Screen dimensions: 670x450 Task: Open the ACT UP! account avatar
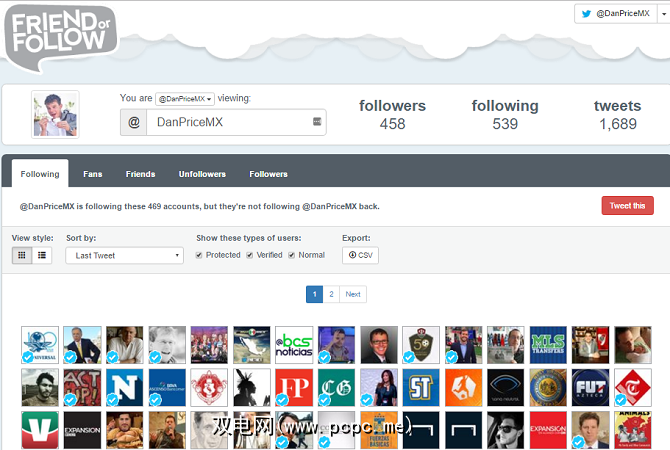point(82,388)
